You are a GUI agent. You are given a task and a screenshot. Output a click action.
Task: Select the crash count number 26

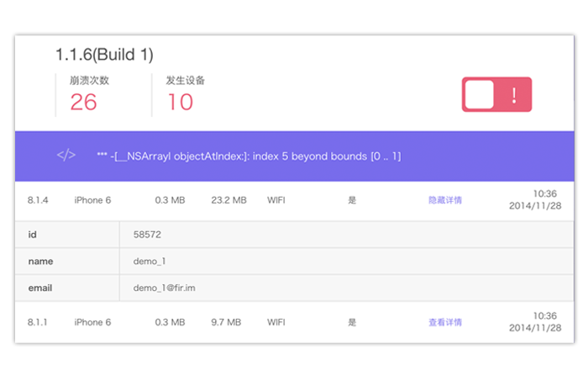coord(83,103)
